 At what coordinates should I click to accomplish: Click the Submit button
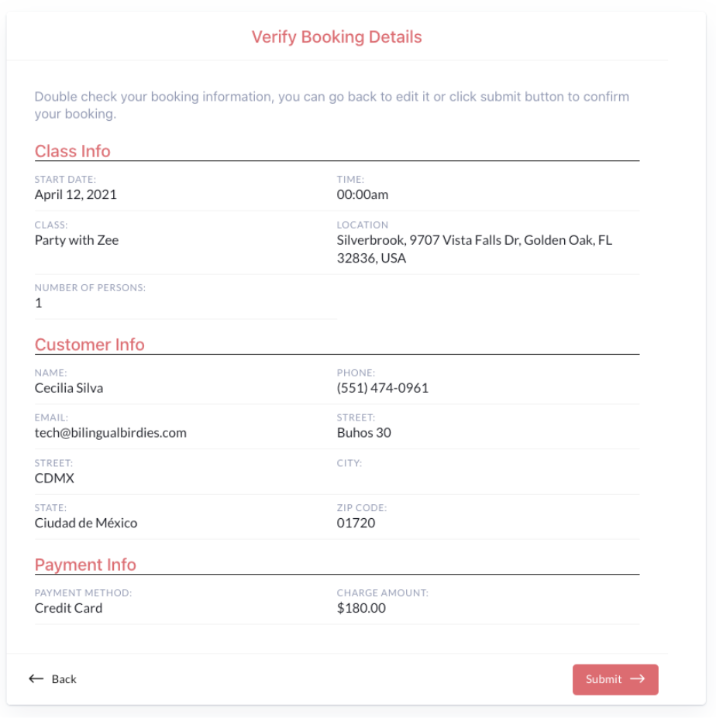pyautogui.click(x=614, y=679)
